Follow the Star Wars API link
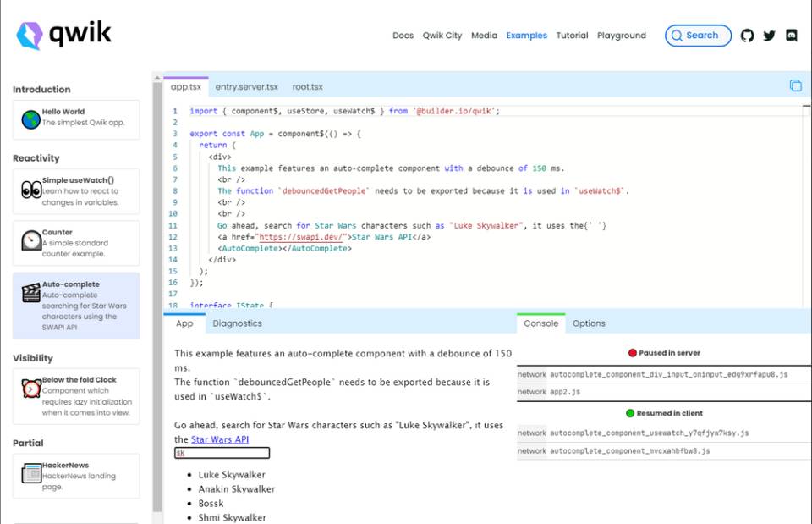 point(220,439)
